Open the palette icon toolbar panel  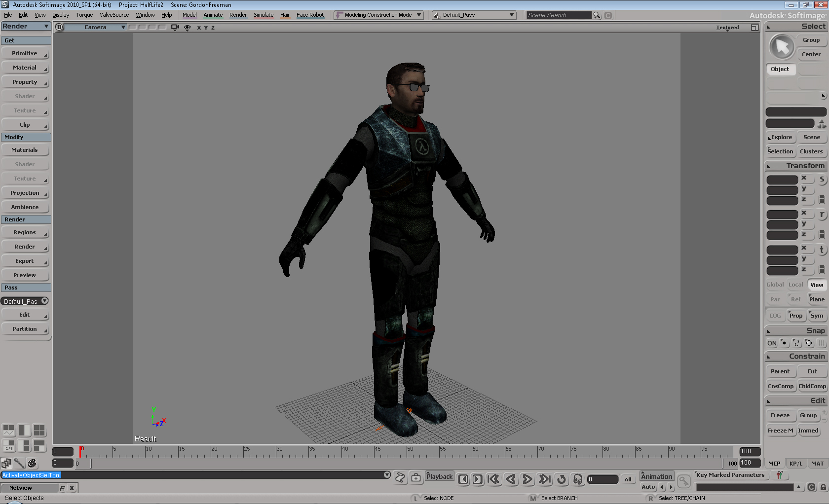click(x=32, y=463)
